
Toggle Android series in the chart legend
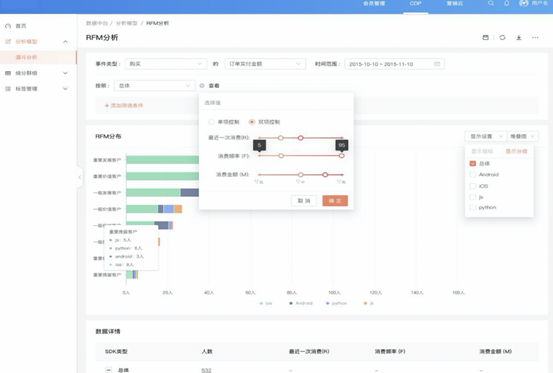[x=301, y=303]
